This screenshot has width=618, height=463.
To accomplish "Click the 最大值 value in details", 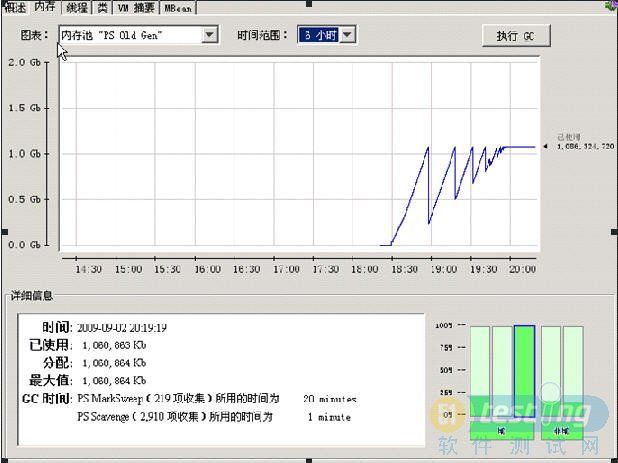I will click(114, 381).
